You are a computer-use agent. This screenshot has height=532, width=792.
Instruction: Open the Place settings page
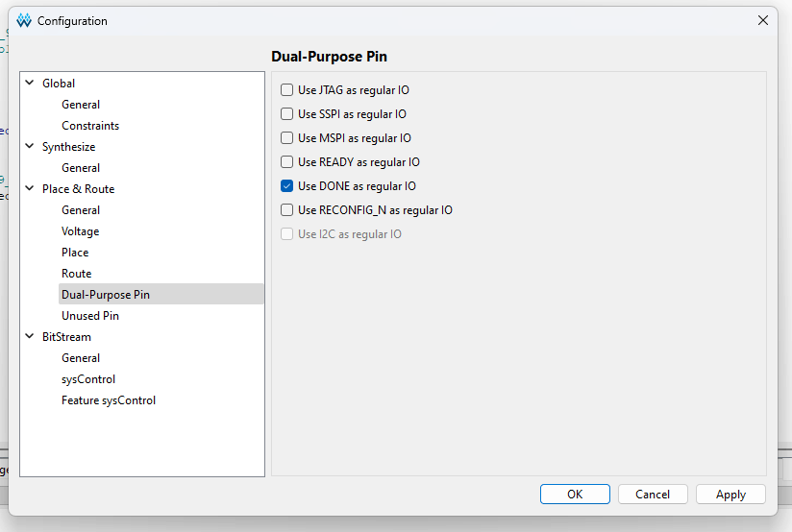click(75, 253)
